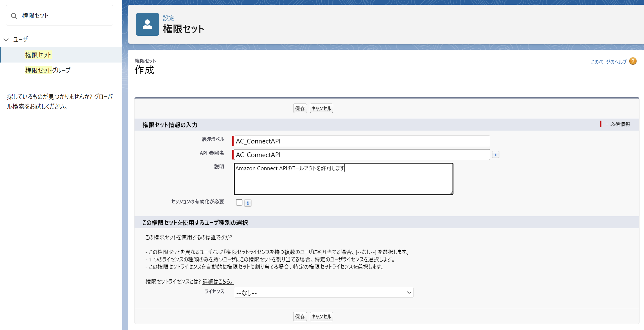Open the このページのヘルプ link

[609, 62]
